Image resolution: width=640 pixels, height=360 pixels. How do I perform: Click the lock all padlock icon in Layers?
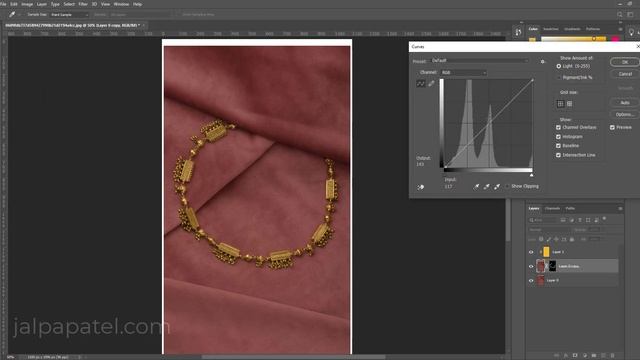point(572,239)
